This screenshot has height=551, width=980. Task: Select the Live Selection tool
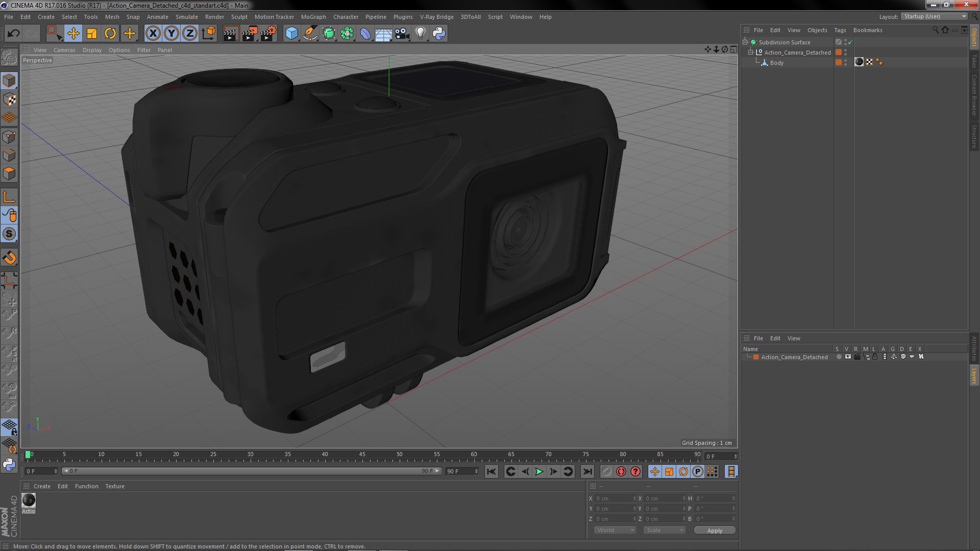(54, 34)
